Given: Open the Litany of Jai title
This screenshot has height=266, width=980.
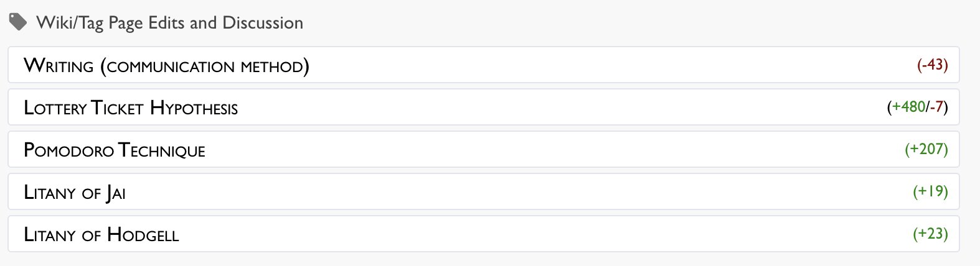Looking at the screenshot, I should (75, 193).
